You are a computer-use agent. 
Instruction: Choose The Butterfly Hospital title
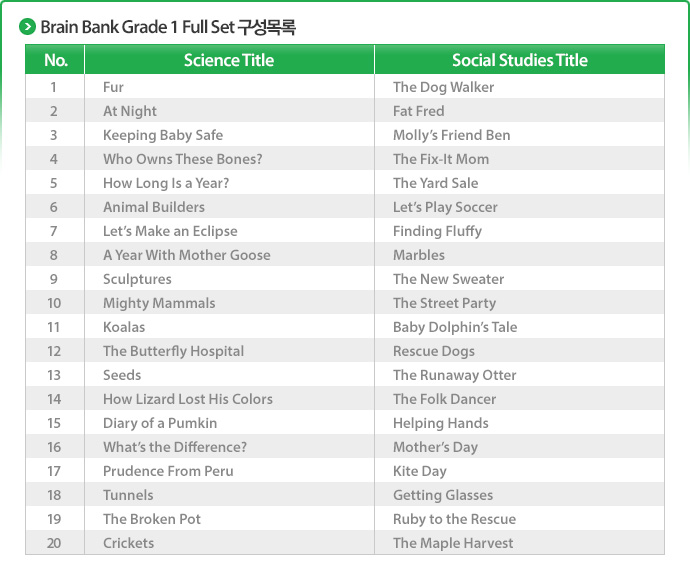(173, 351)
